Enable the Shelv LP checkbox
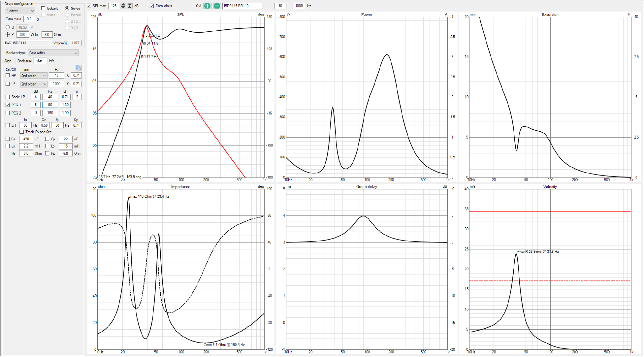The image size is (644, 357). point(8,97)
